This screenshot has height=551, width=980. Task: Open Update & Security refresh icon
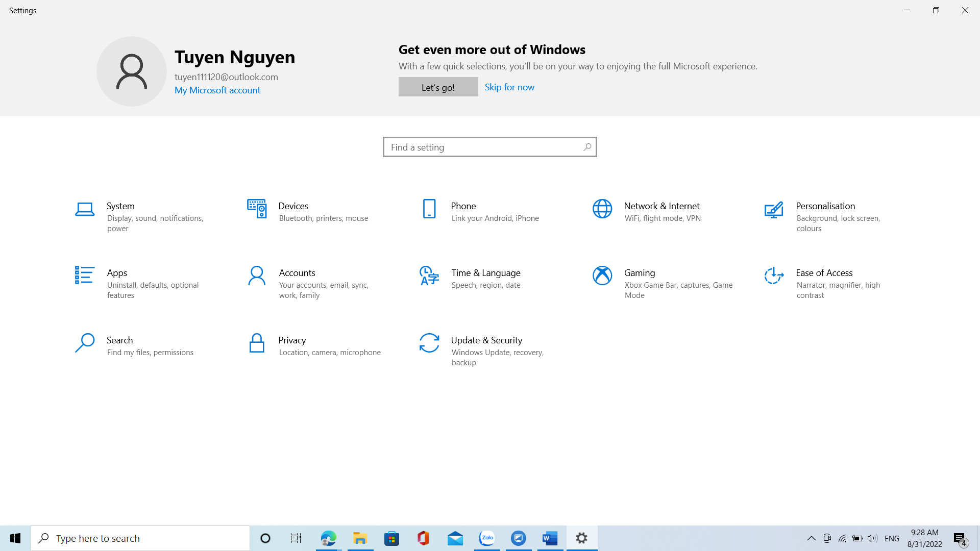click(429, 343)
